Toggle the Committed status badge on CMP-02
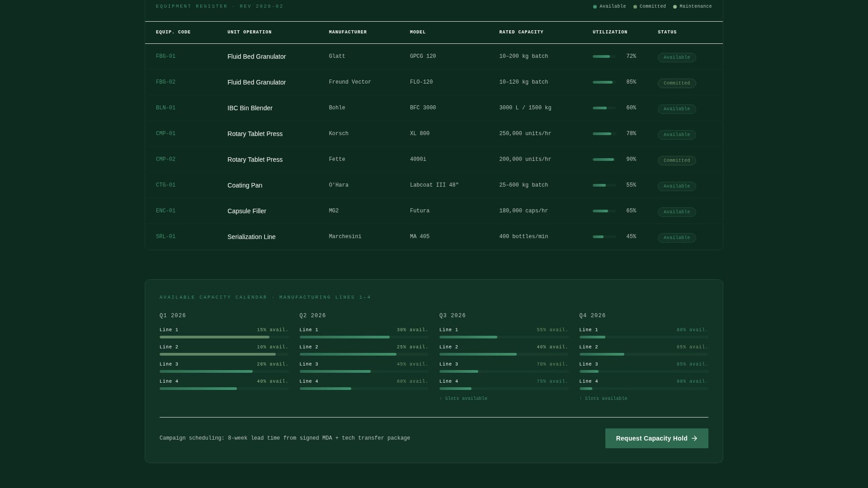The height and width of the screenshot is (488, 868). pos(676,160)
